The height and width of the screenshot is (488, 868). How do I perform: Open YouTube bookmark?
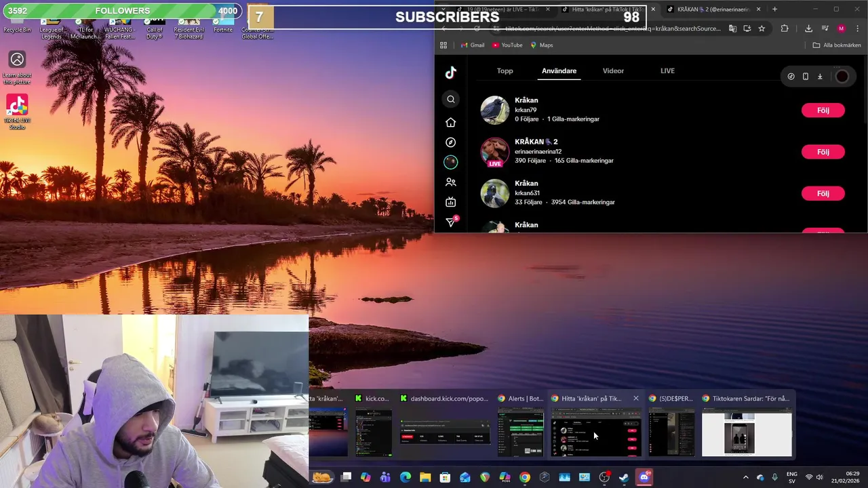tap(507, 45)
